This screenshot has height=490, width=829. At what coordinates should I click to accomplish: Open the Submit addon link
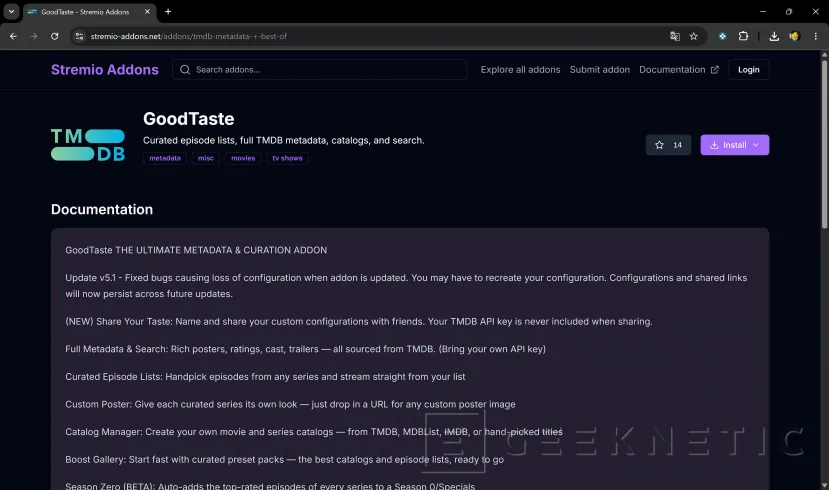tap(600, 70)
